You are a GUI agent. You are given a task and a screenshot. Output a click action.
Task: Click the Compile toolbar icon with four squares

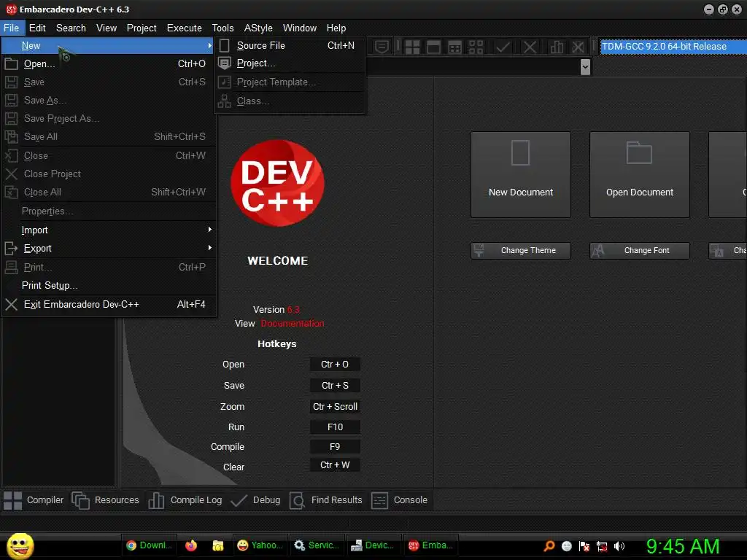click(412, 47)
